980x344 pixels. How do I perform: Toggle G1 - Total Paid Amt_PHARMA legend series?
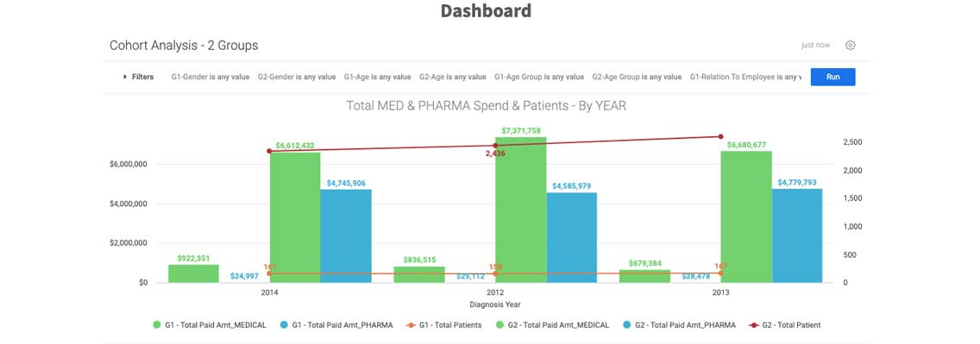point(336,325)
